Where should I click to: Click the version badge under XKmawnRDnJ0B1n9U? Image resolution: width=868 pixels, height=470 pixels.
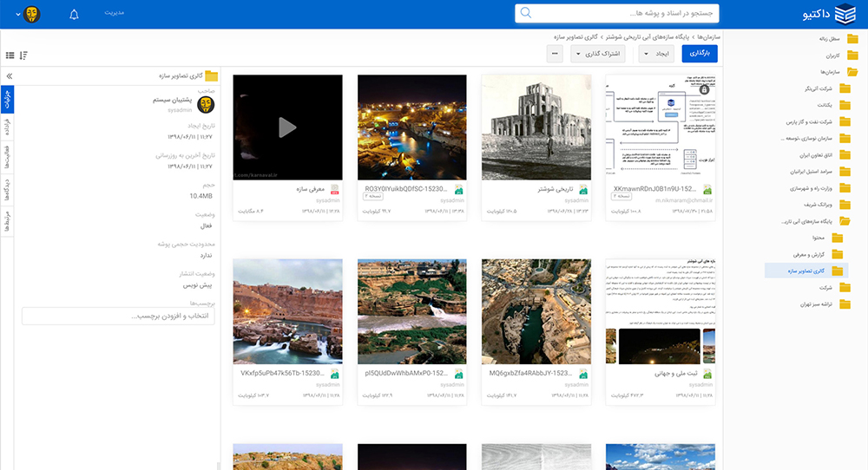click(621, 196)
